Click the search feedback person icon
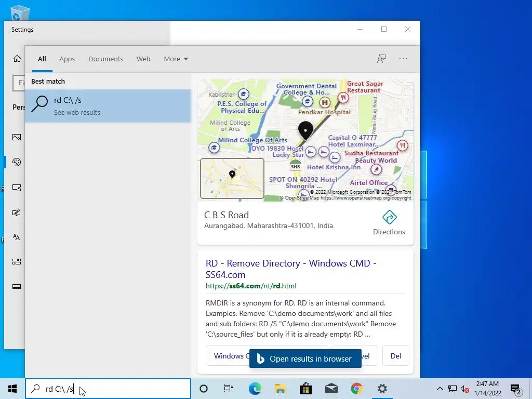Image resolution: width=532 pixels, height=399 pixels. (381, 59)
